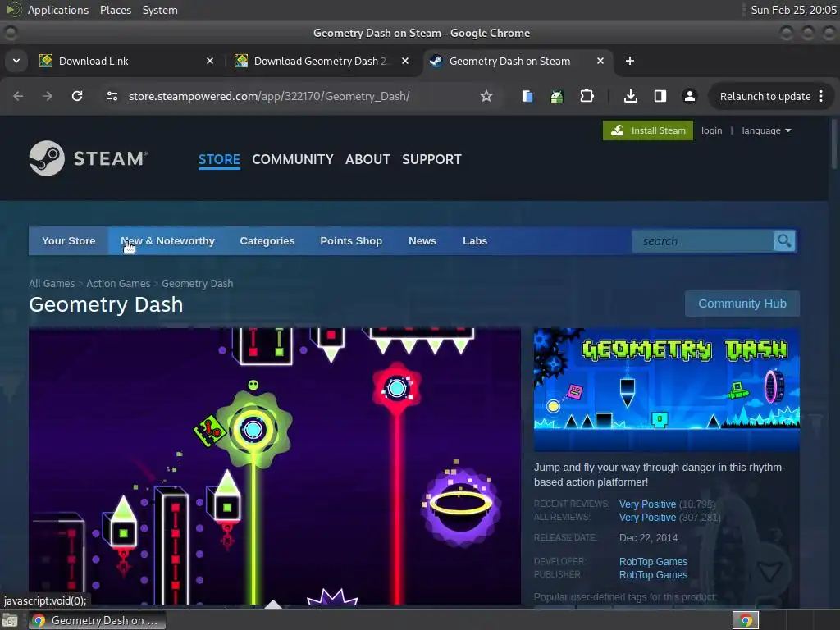Go back to the previous page
This screenshot has width=840, height=630.
18,96
